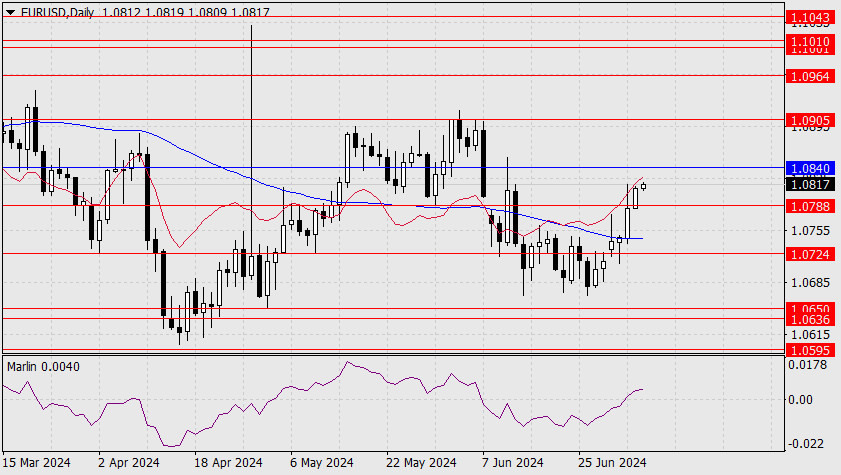Select the 1.0964 red price level label

(810, 76)
